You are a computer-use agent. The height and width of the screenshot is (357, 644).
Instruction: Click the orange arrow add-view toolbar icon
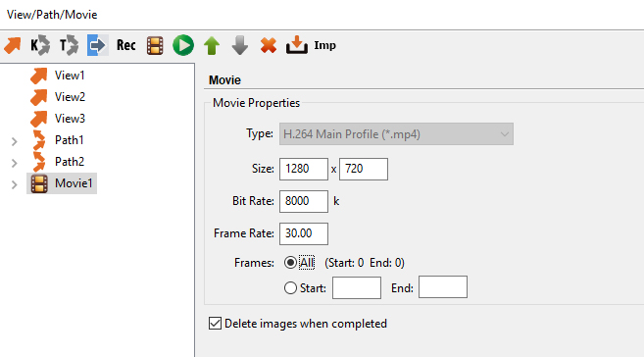click(x=13, y=45)
